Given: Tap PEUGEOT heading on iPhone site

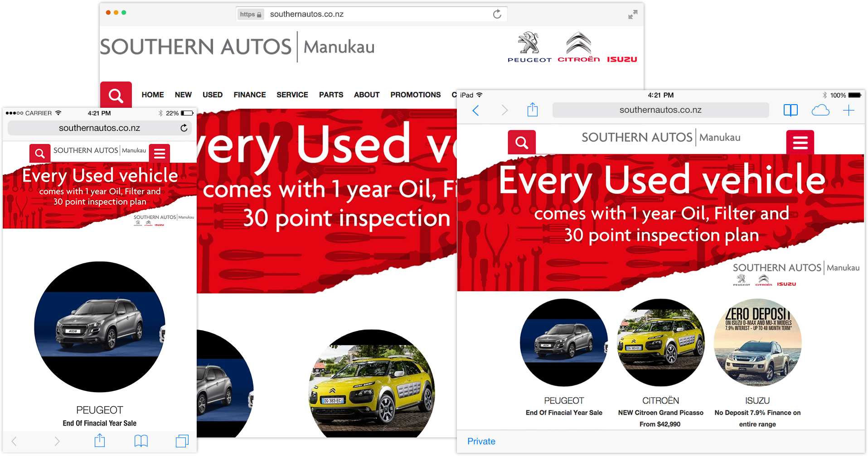Looking at the screenshot, I should tap(100, 410).
